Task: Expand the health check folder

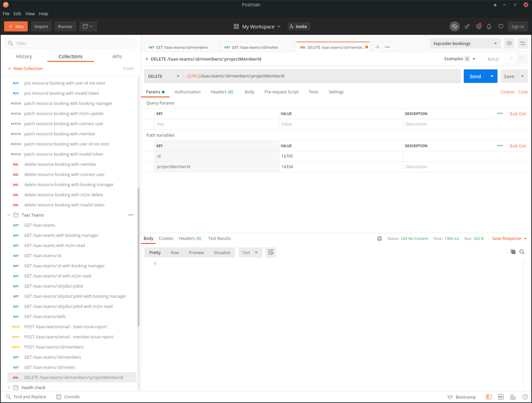Action: [9, 387]
